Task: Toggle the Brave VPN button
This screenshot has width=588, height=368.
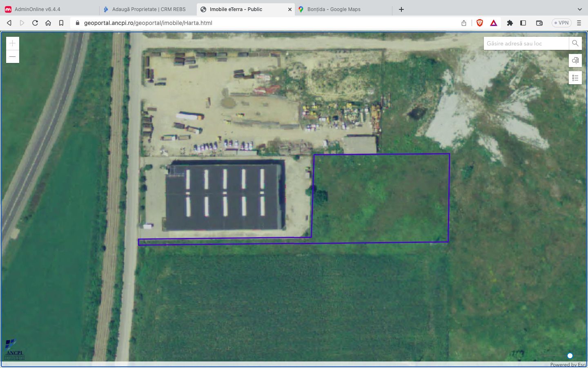Action: coord(561,23)
